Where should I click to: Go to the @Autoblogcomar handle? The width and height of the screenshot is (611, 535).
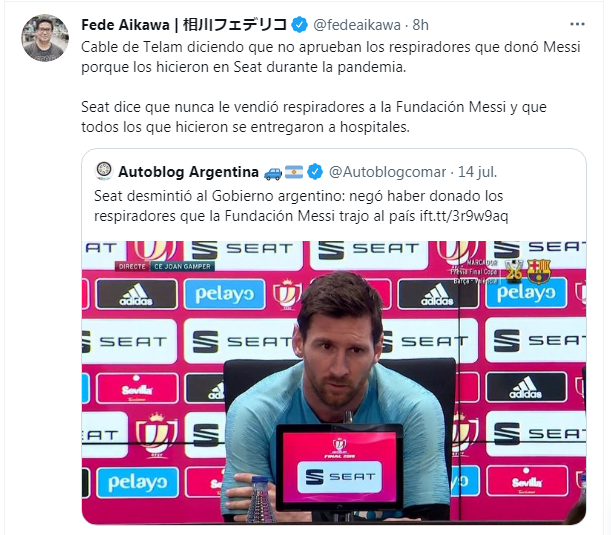tap(387, 172)
